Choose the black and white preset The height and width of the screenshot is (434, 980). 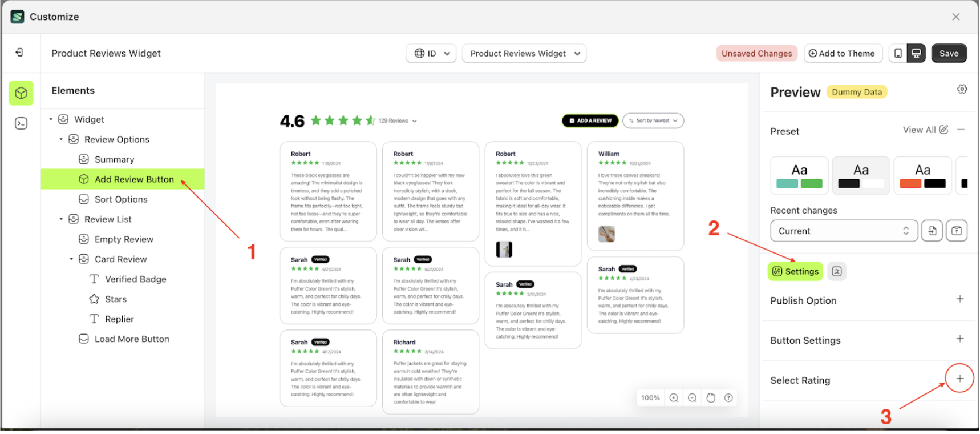(861, 175)
